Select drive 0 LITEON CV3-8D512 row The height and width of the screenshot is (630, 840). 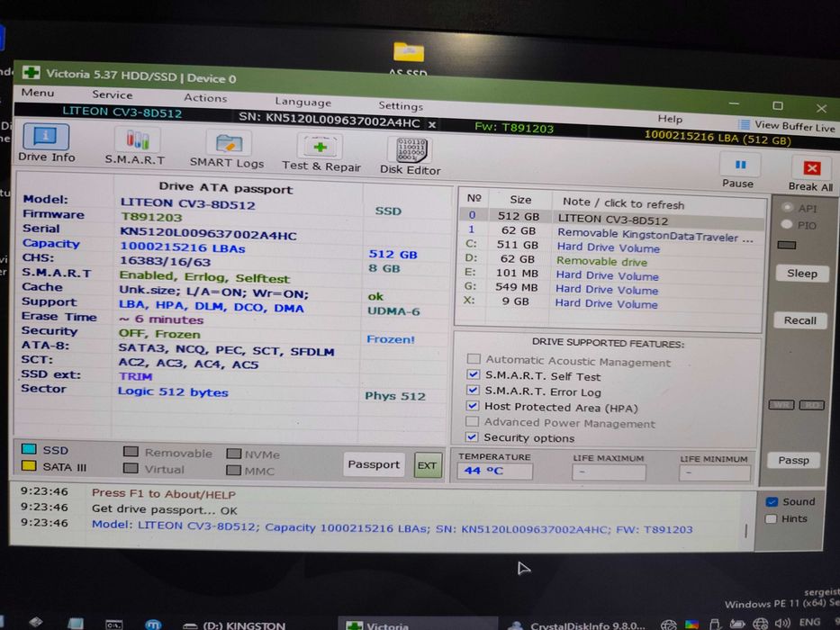click(x=612, y=218)
